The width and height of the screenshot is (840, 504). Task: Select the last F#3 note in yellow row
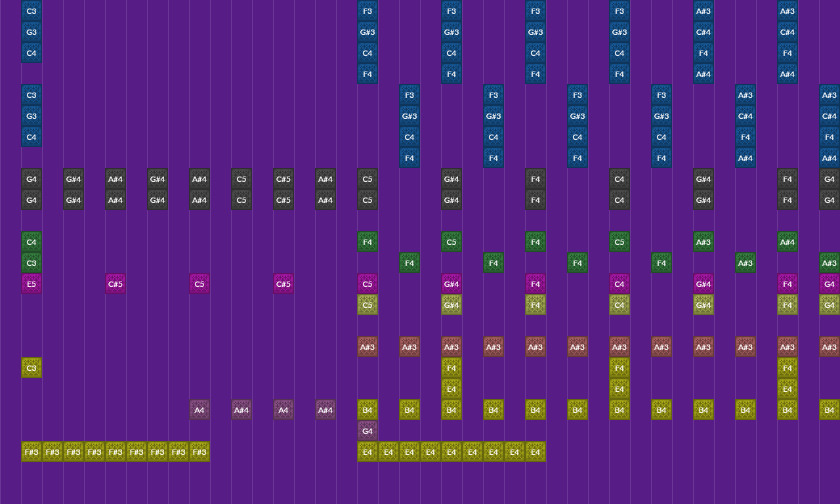[199, 452]
